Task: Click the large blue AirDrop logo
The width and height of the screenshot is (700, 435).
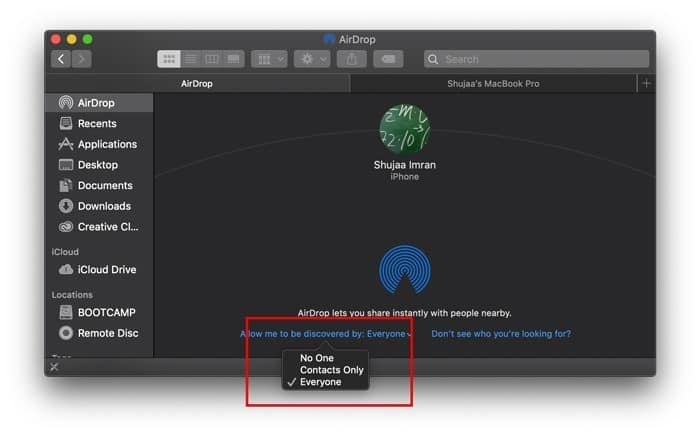Action: (404, 269)
